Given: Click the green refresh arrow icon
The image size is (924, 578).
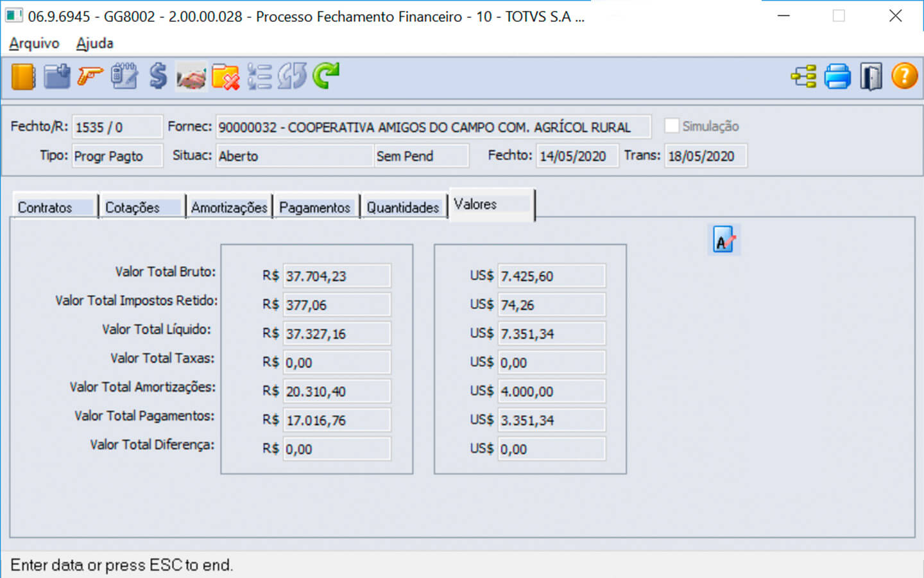Looking at the screenshot, I should coord(326,76).
